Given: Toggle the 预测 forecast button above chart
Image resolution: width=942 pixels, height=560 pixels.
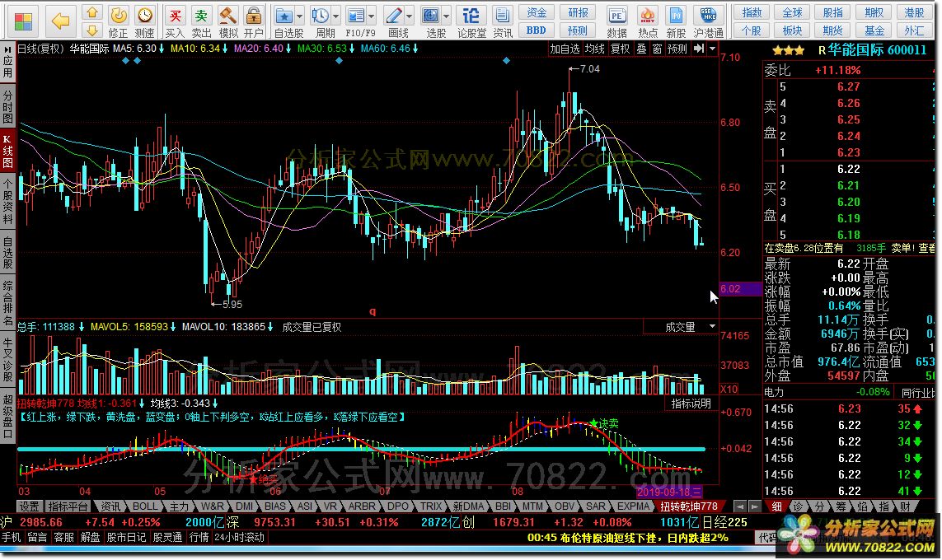Looking at the screenshot, I should pos(677,49).
